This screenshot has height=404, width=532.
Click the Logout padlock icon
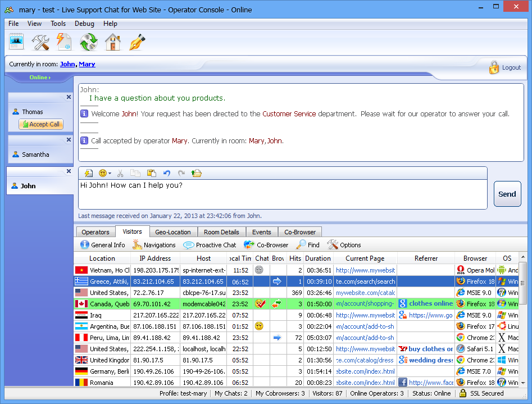(494, 67)
